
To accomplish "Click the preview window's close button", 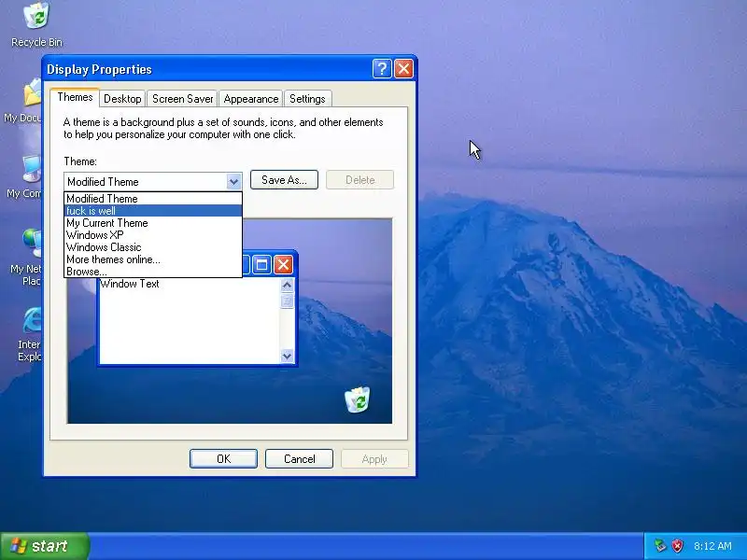I will coord(284,264).
